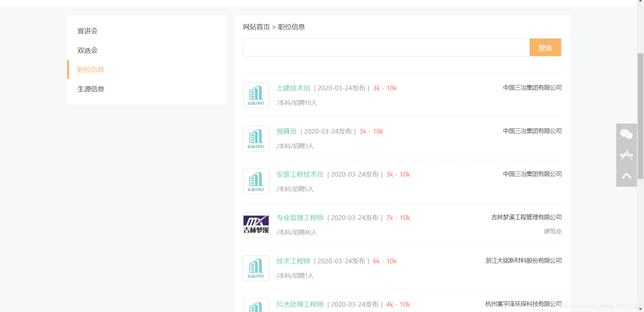This screenshot has height=312, width=644.
Task: Click /本科/招聘1人 requirement text
Action: (295, 276)
